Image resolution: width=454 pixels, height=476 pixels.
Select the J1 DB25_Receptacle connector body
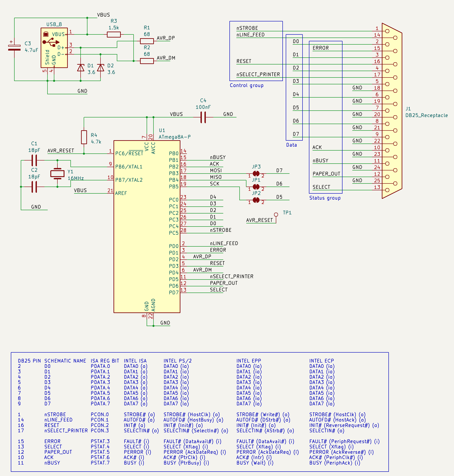click(x=392, y=111)
